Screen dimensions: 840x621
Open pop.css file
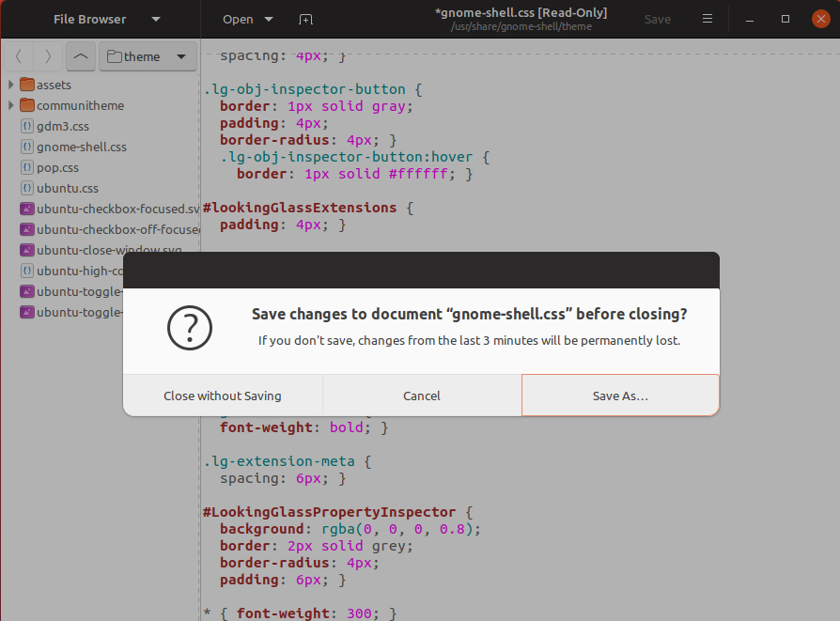click(x=57, y=168)
